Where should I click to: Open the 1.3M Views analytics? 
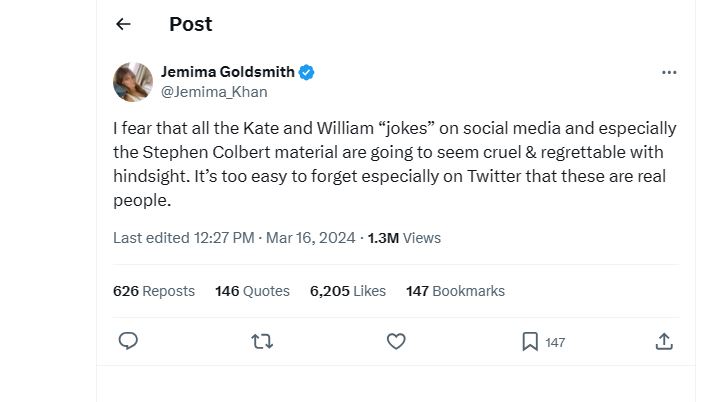[404, 238]
